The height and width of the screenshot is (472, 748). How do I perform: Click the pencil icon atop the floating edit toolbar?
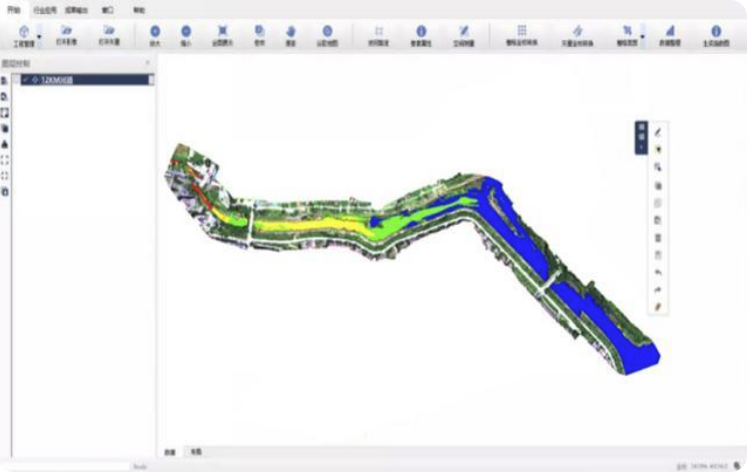(x=658, y=132)
